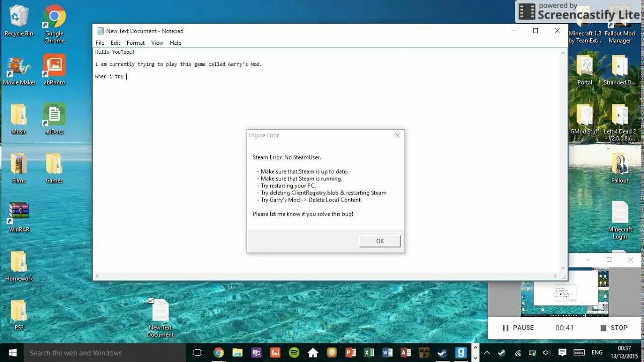Image resolution: width=644 pixels, height=362 pixels.
Task: Open the Recycle Bin desktop icon
Action: click(x=19, y=21)
